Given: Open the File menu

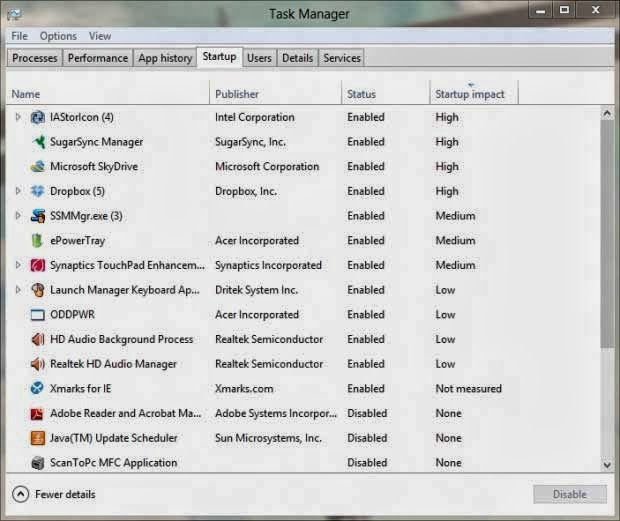Looking at the screenshot, I should [19, 36].
